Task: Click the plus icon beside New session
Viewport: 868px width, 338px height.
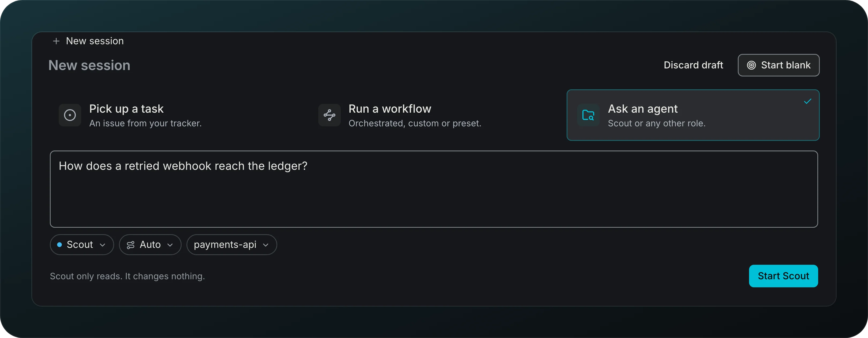Action: 56,41
